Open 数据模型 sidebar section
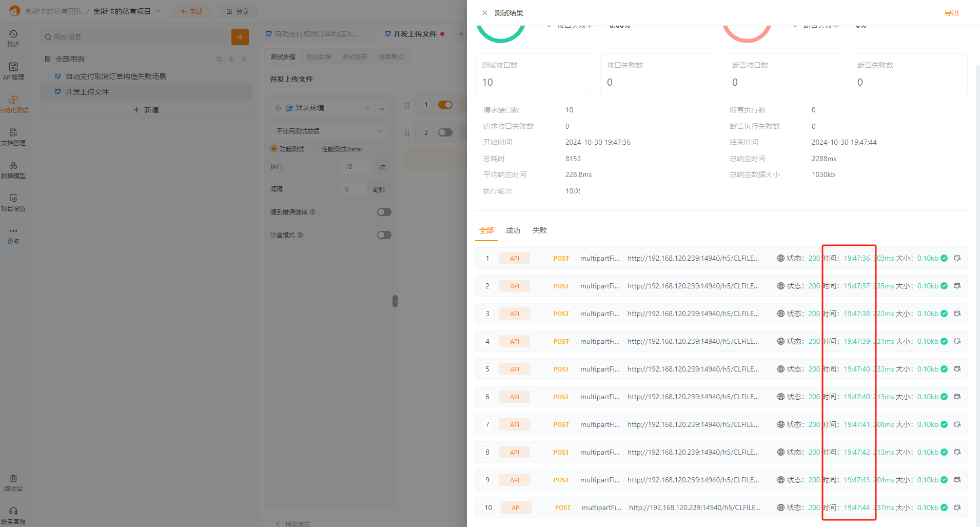Screen dimensions: 980x527 click(13, 170)
